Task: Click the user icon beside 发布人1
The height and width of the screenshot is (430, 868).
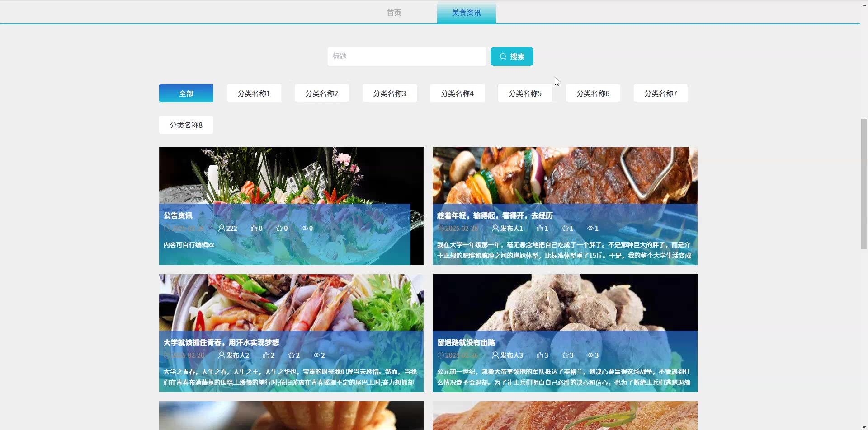Action: 495,229
